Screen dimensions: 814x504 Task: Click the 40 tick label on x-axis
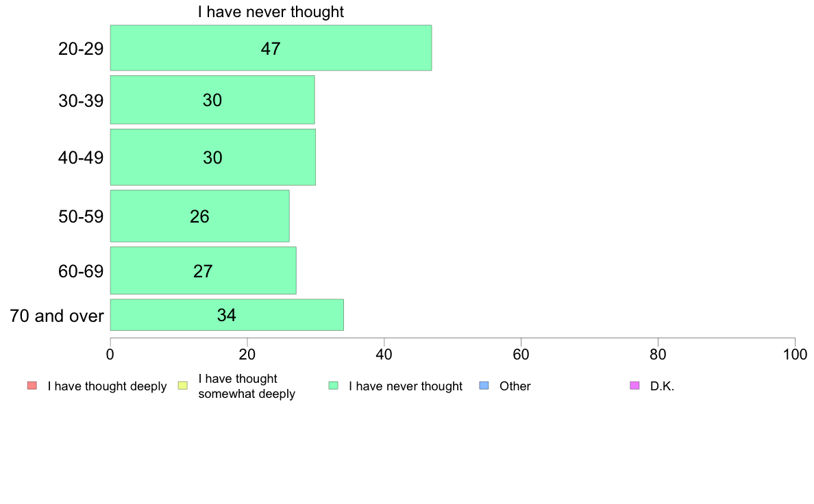pos(384,355)
